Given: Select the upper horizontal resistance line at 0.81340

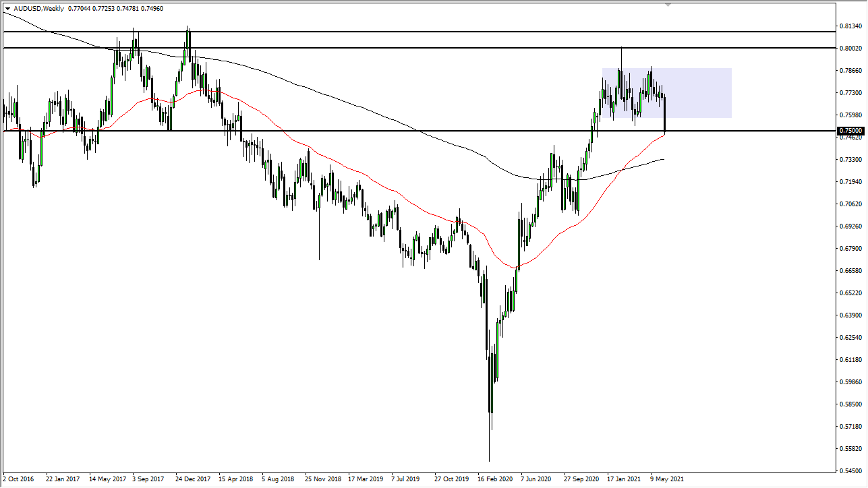Looking at the screenshot, I should tap(405, 32).
